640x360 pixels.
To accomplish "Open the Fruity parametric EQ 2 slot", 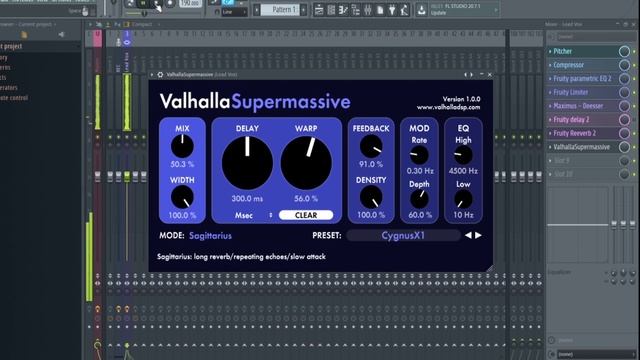I will (x=582, y=79).
